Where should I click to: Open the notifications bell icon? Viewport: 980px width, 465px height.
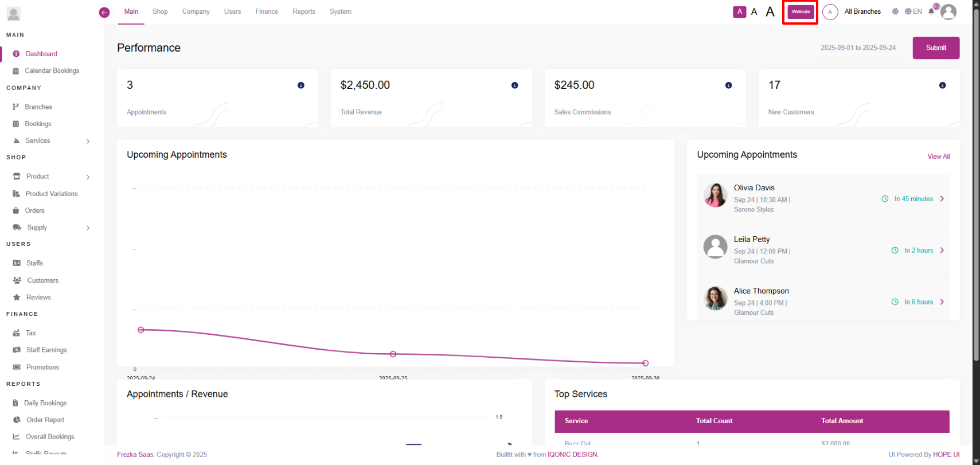coord(931,11)
